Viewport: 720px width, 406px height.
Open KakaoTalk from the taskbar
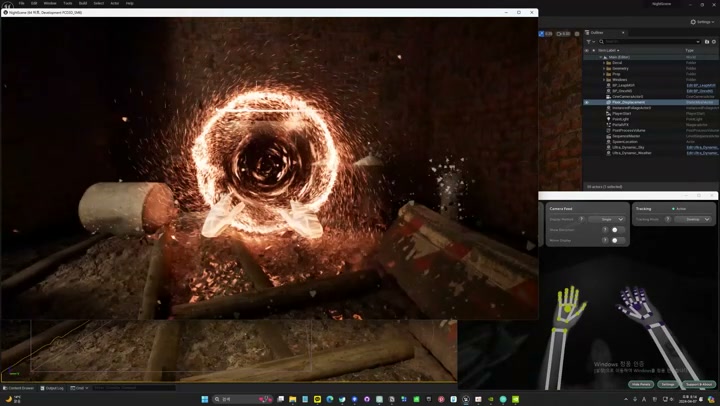[x=317, y=399]
